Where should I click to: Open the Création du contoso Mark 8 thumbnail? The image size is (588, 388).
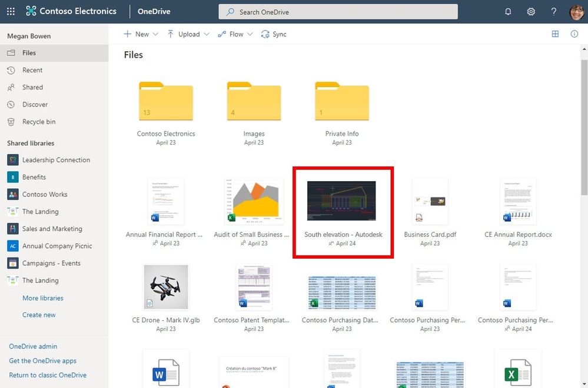(254, 372)
